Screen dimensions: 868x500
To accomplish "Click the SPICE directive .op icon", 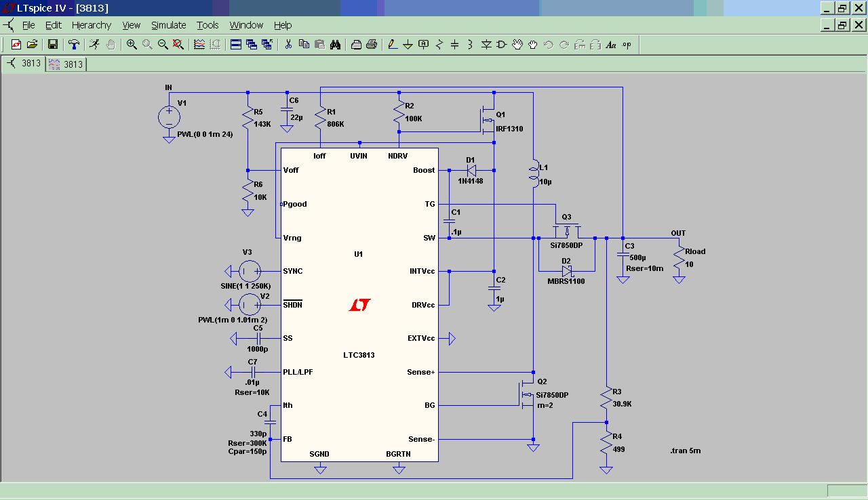I will pos(627,45).
